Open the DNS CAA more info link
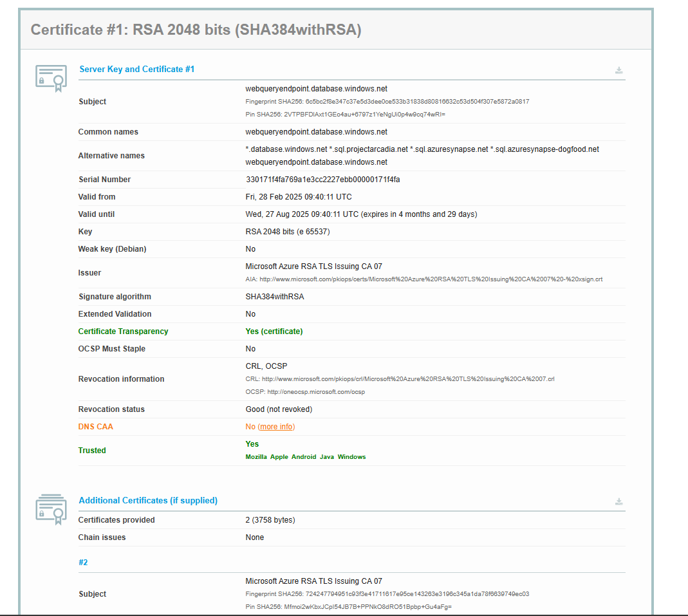The image size is (688, 616). pos(276,427)
